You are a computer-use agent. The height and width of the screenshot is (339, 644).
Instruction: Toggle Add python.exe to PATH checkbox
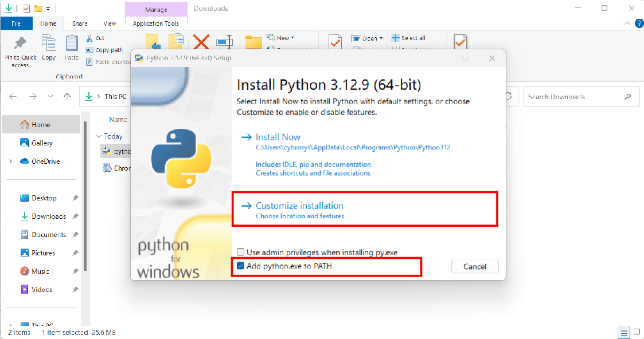click(241, 266)
